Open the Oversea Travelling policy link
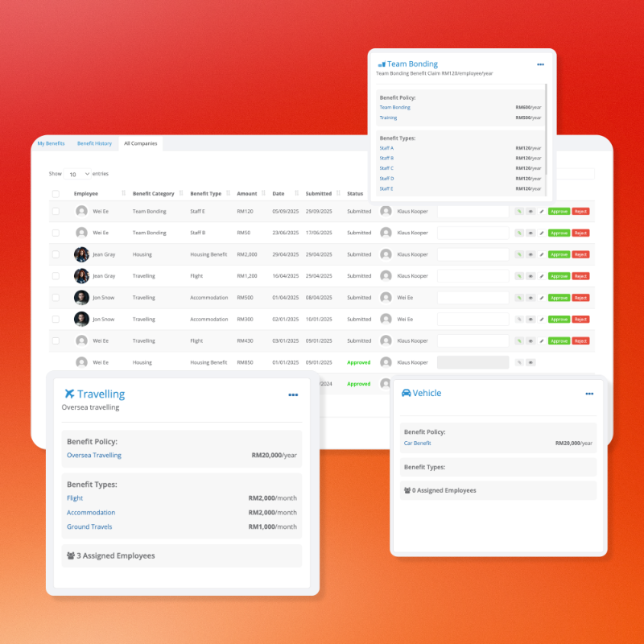Viewport: 644px width, 644px height. click(94, 455)
